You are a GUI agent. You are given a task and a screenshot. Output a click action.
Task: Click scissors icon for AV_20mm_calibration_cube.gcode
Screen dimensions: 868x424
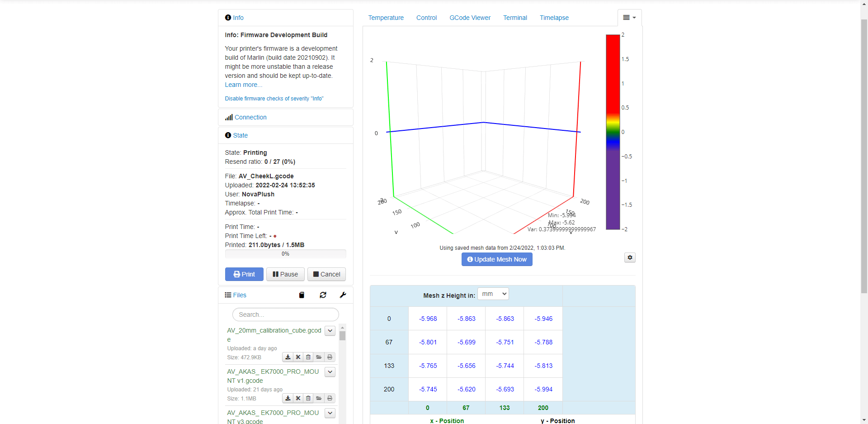click(298, 357)
